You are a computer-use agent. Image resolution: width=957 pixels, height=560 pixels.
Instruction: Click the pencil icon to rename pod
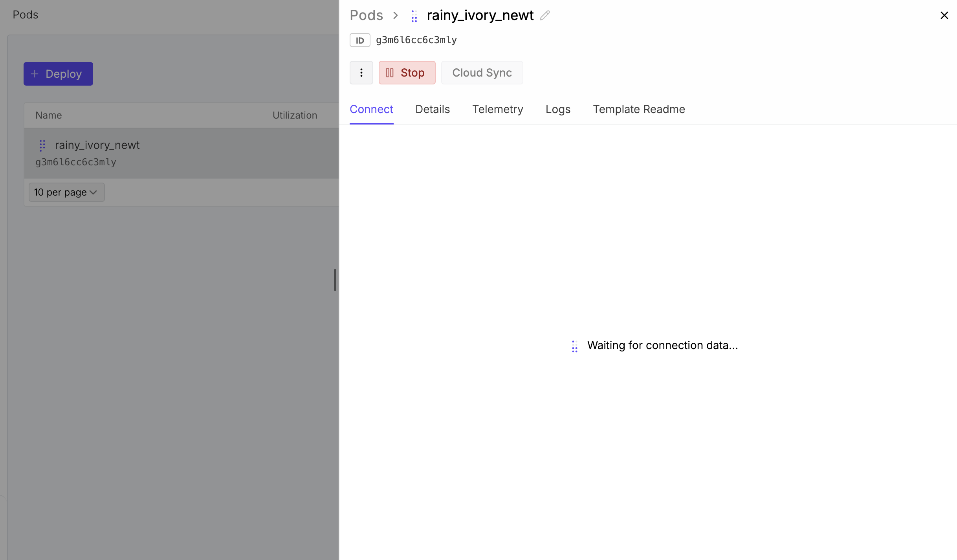pos(544,15)
